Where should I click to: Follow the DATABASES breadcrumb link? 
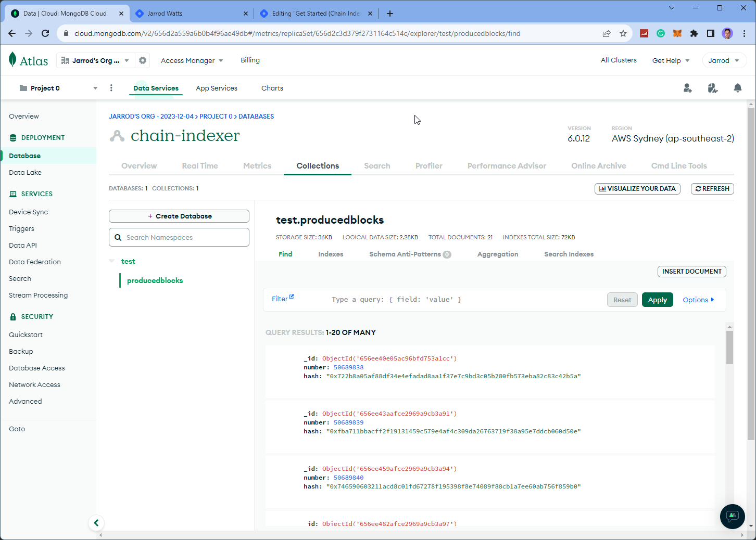tap(256, 116)
